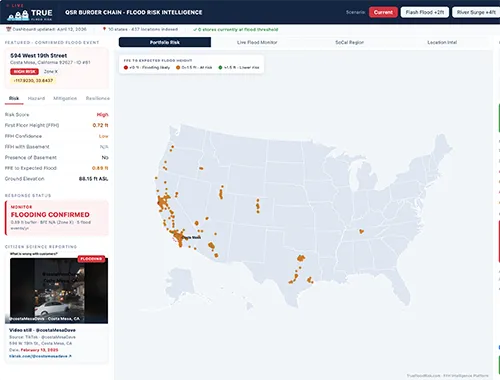The height and width of the screenshot is (380, 500).
Task: Select the Current scenario button
Action: (383, 12)
